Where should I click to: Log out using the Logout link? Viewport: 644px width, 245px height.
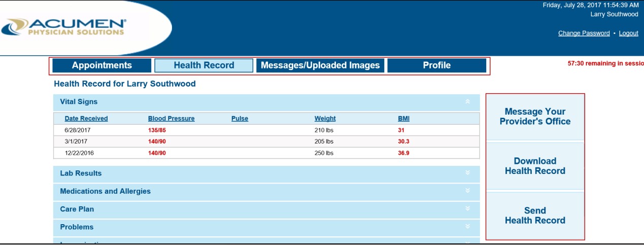628,33
